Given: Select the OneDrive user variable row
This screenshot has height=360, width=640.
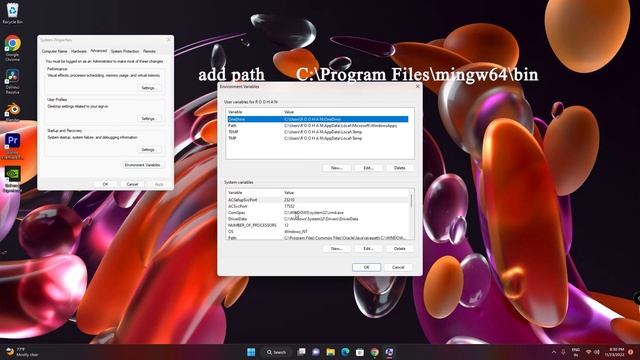Looking at the screenshot, I should pos(318,119).
